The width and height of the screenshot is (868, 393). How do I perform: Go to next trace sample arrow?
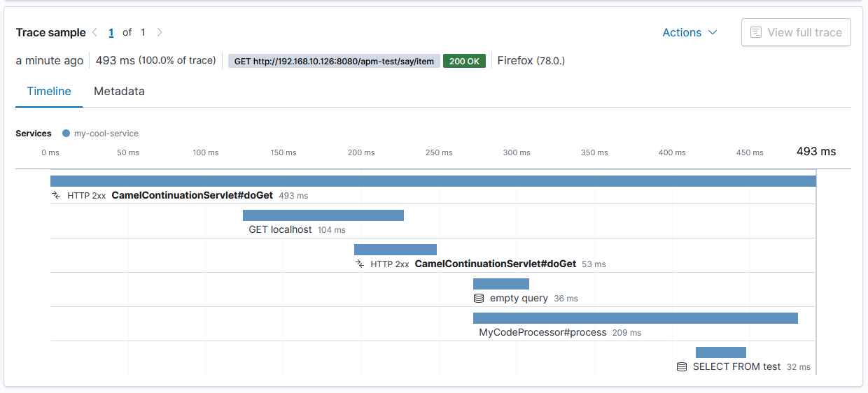tap(160, 32)
